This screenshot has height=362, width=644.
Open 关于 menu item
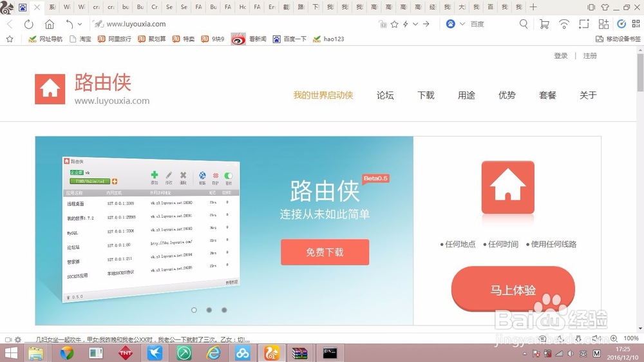[x=588, y=95]
